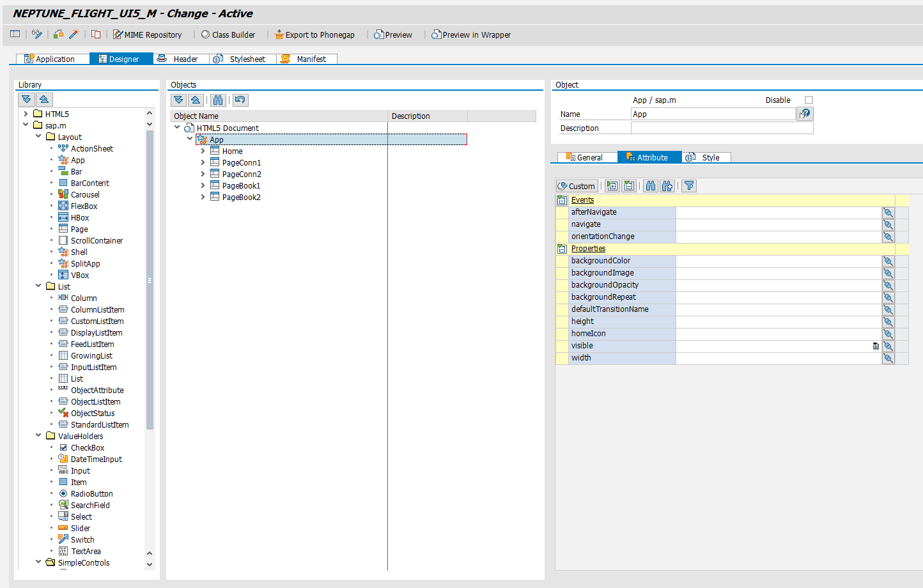
Task: Collapse the Layout folder in Library
Action: coord(38,137)
